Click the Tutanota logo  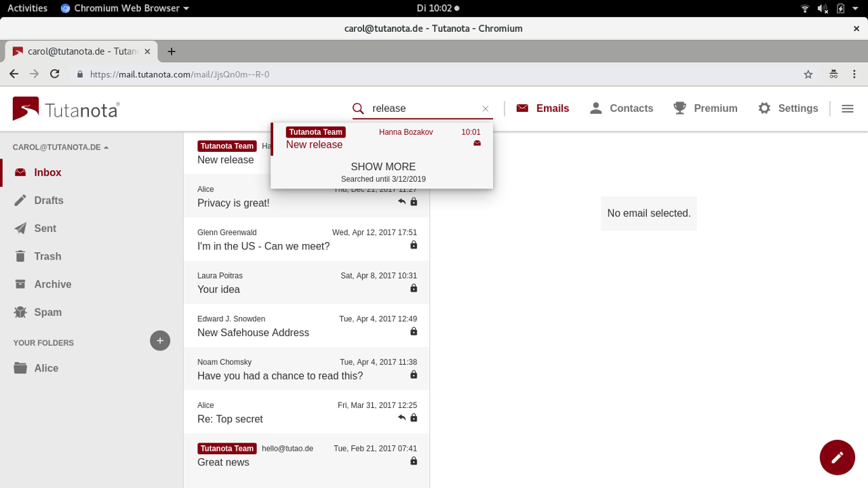click(66, 108)
